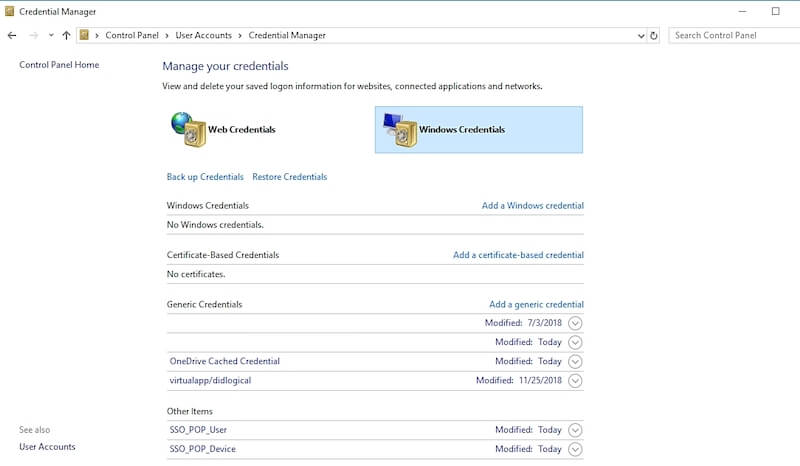Focus the Search Control Panel field
The width and height of the screenshot is (800, 466).
click(735, 35)
